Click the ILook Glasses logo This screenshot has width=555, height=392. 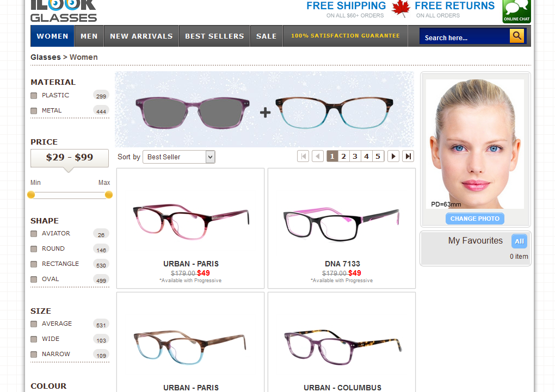[x=63, y=11]
